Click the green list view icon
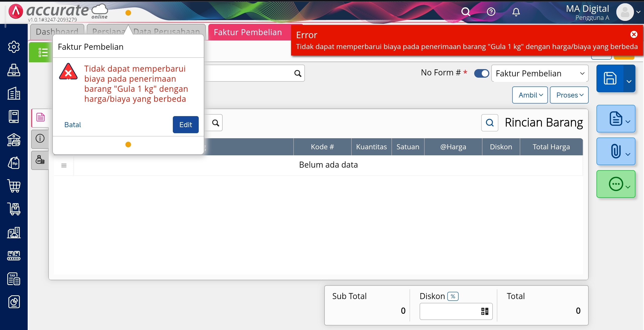This screenshot has width=644, height=330. tap(43, 52)
